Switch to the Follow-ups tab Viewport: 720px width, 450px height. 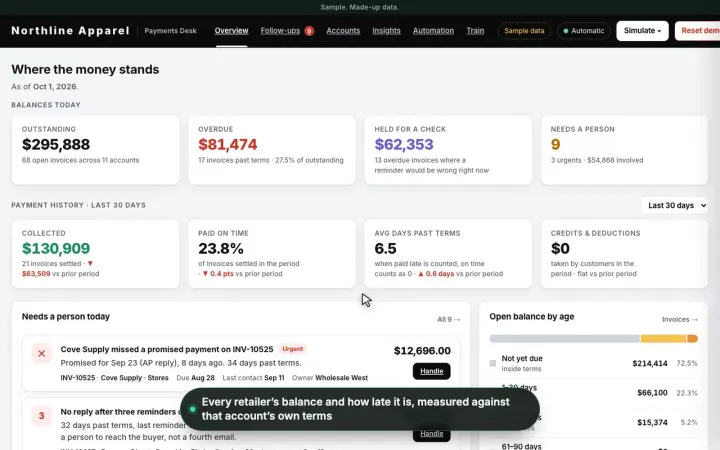point(280,31)
